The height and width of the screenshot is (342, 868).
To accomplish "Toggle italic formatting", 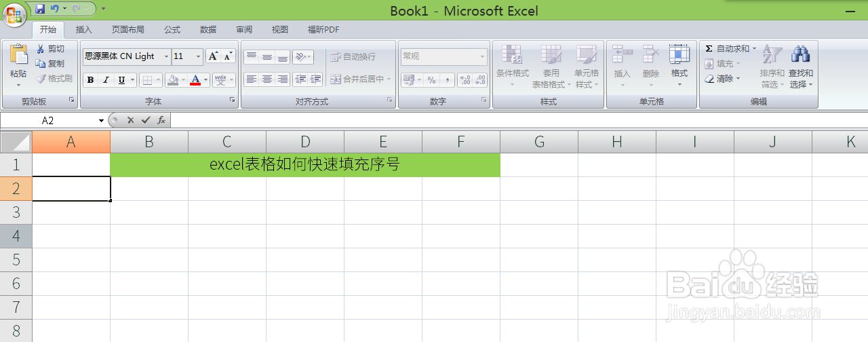I will [x=106, y=80].
